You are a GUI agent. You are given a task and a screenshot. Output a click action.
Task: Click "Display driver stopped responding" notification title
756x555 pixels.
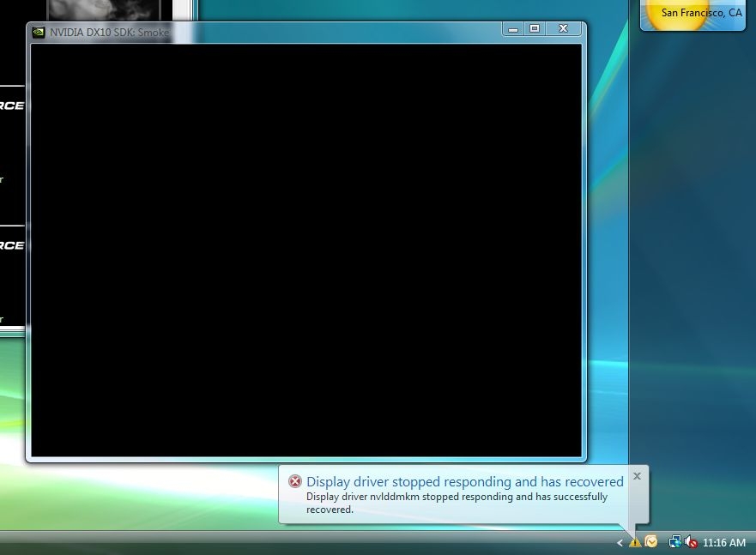pos(464,481)
